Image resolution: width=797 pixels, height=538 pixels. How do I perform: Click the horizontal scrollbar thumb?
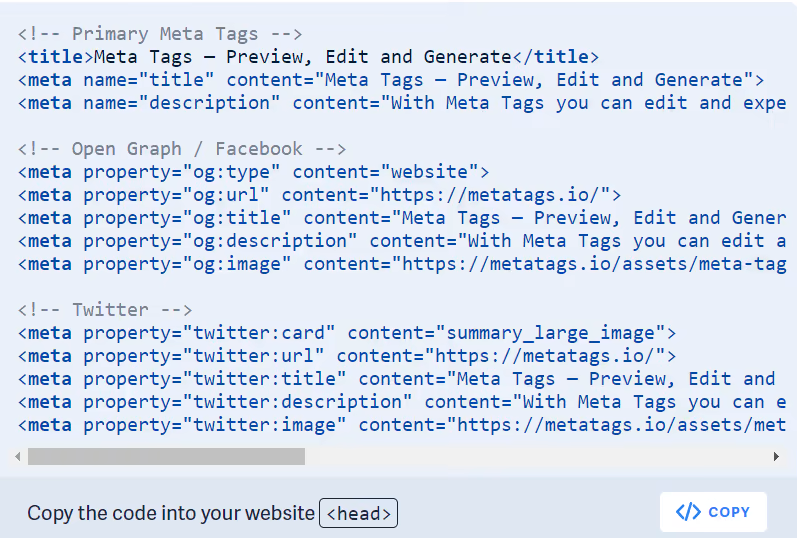tap(166, 456)
